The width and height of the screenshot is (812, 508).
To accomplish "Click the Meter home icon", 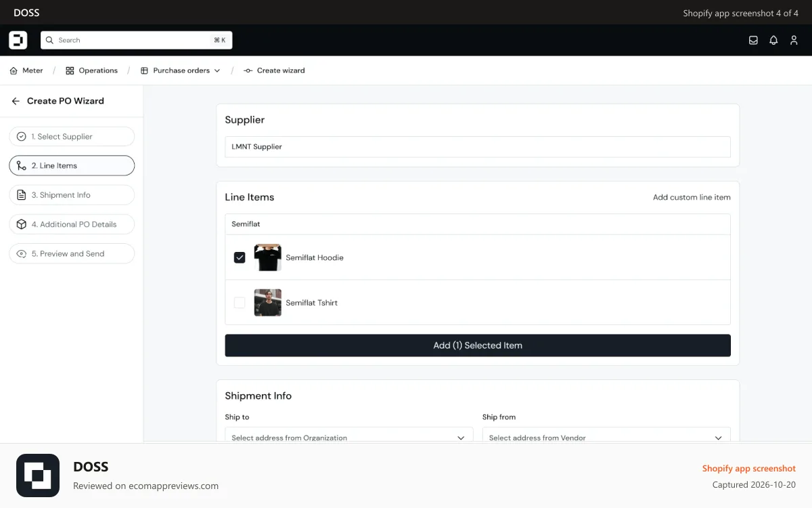I will pyautogui.click(x=14, y=70).
